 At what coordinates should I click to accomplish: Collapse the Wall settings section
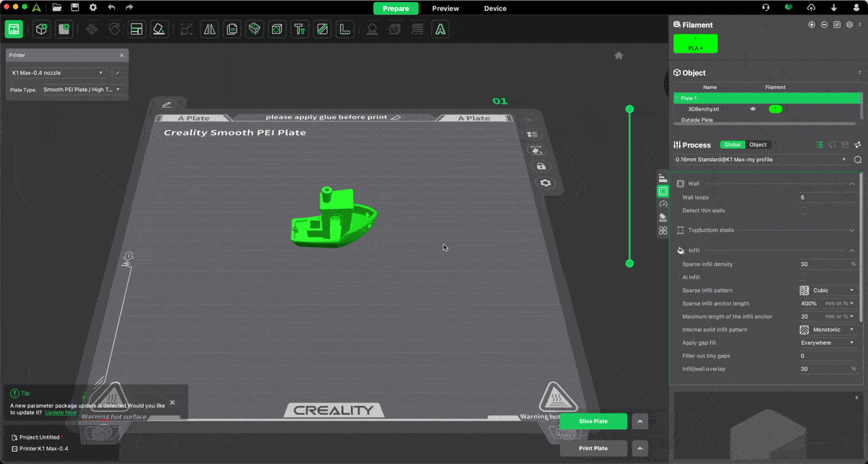click(851, 184)
